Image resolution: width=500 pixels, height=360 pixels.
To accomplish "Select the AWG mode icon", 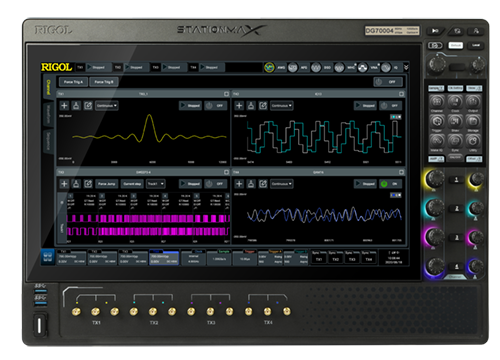I will (269, 68).
